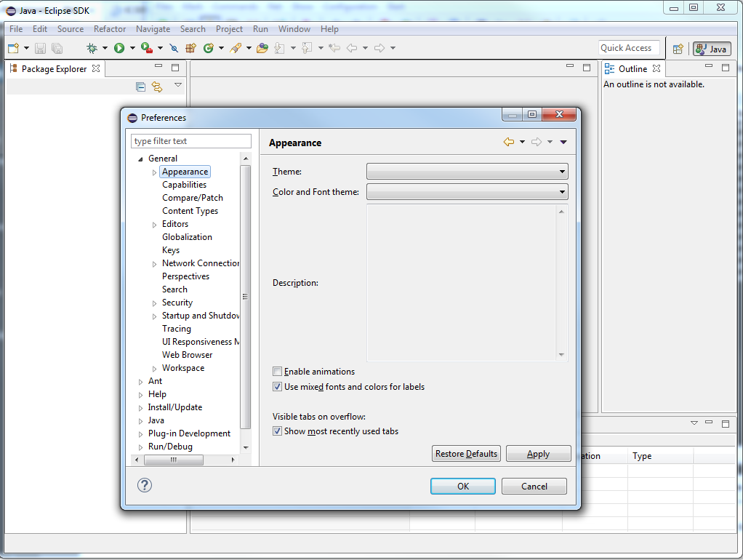
Task: Click Cancel in Preferences
Action: pyautogui.click(x=534, y=486)
